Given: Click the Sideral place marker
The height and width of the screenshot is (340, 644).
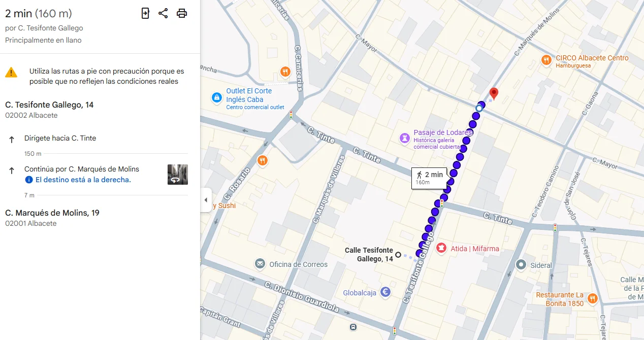Looking at the screenshot, I should click(x=521, y=264).
